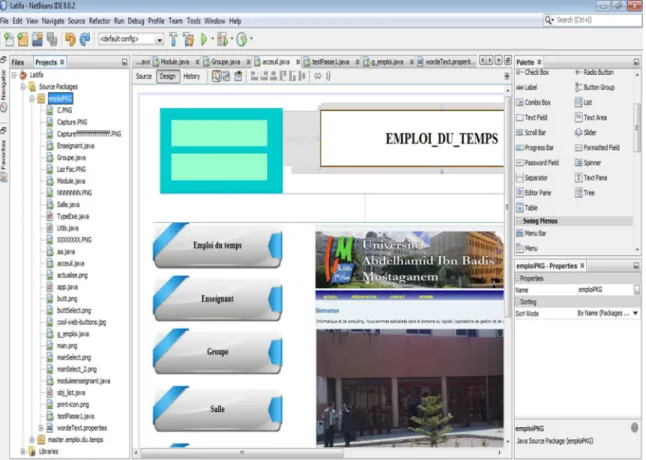646x460 pixels.
Task: Click the Salle form button
Action: [218, 409]
